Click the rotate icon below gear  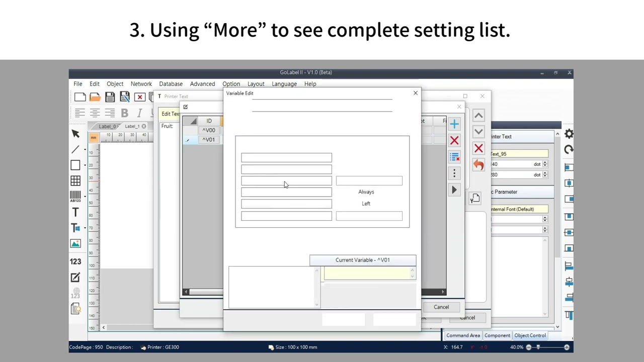click(569, 149)
